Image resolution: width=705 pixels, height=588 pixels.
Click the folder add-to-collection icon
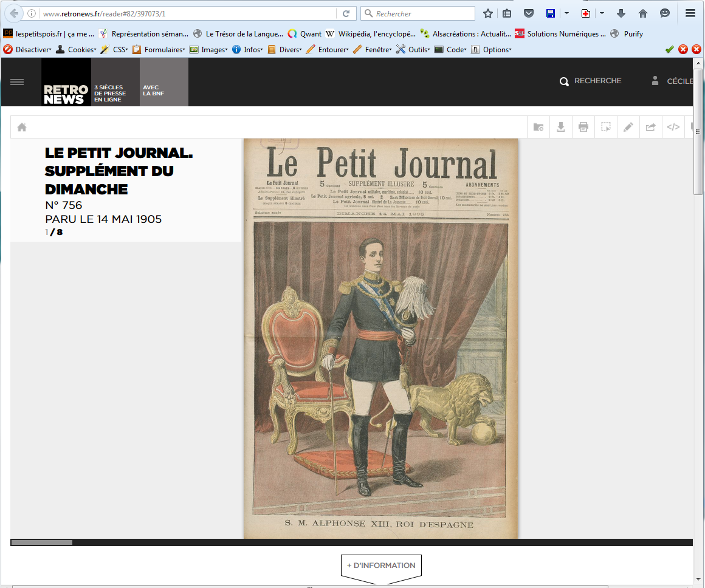[x=538, y=127]
